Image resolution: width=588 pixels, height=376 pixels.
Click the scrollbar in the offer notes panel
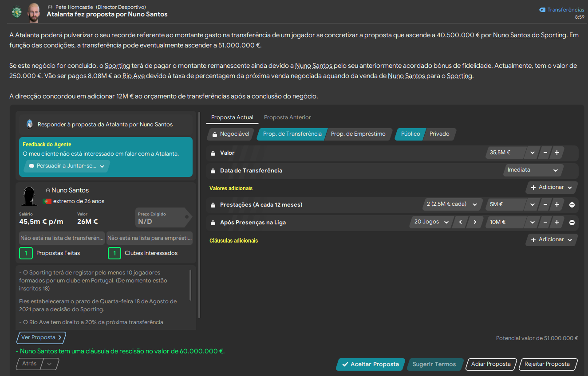[191, 285]
